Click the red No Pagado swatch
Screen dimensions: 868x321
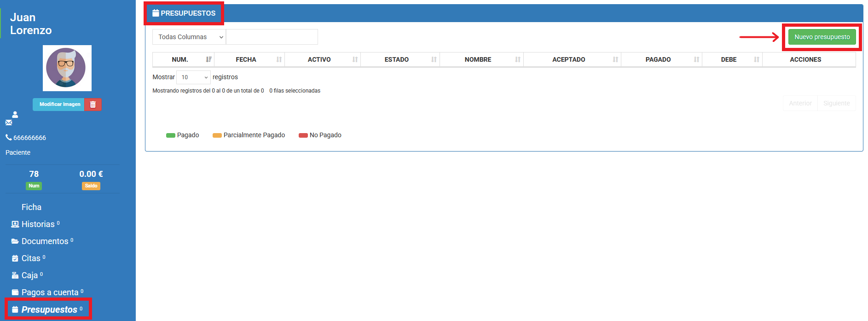[303, 135]
